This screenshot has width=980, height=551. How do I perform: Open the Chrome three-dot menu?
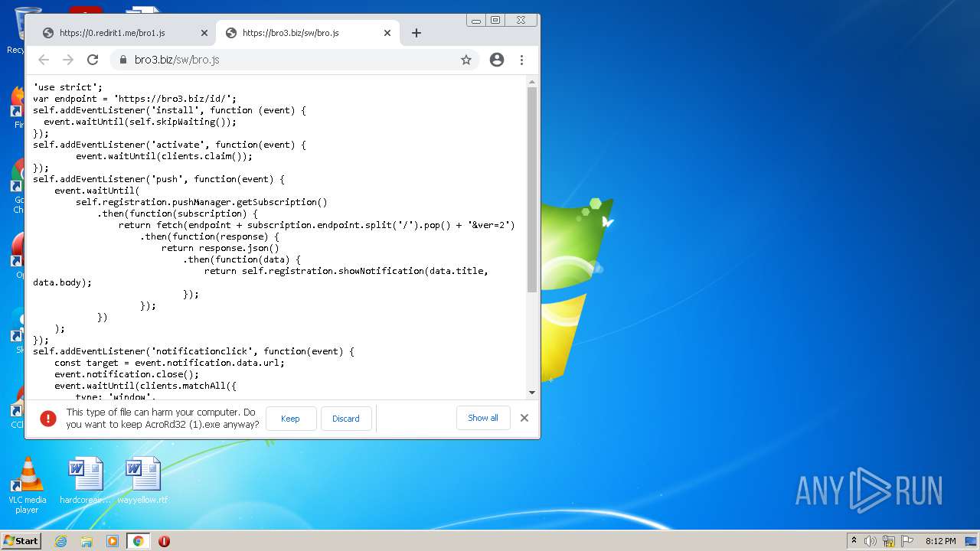click(x=521, y=60)
